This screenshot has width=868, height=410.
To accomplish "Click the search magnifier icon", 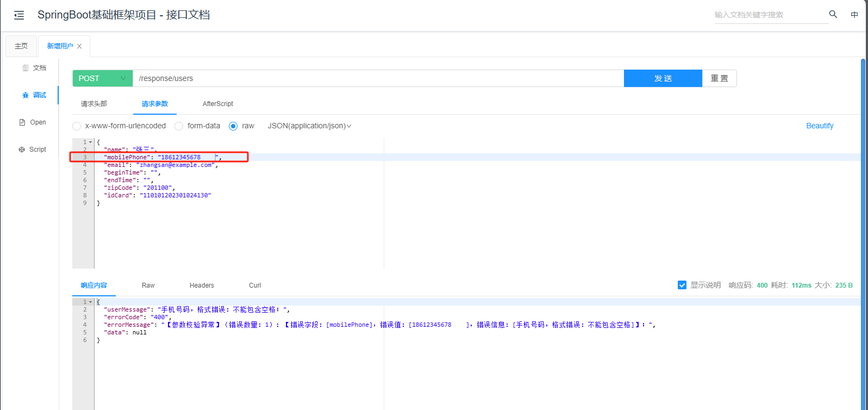I will (833, 14).
